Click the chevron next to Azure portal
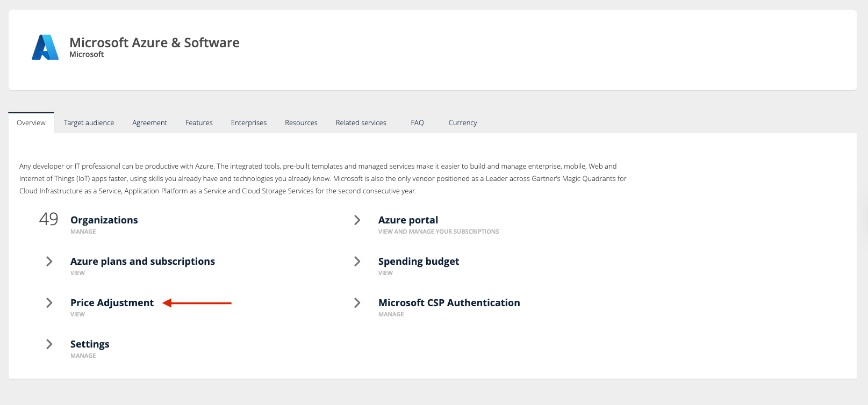Screen dimensions: 868x405 click(357, 220)
